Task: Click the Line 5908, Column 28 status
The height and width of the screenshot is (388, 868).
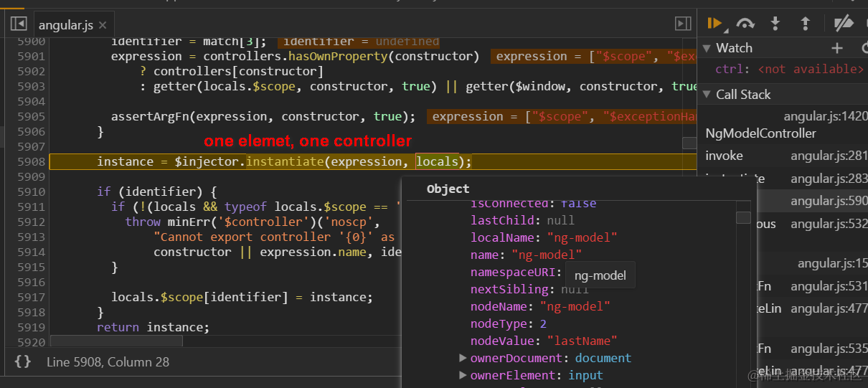Action: pyautogui.click(x=108, y=362)
